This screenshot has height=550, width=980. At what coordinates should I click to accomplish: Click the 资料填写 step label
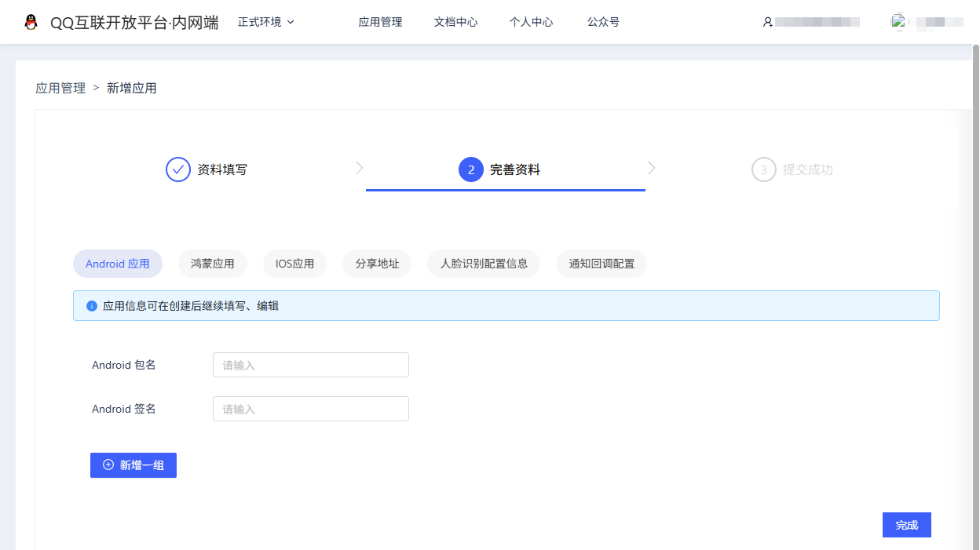(222, 169)
